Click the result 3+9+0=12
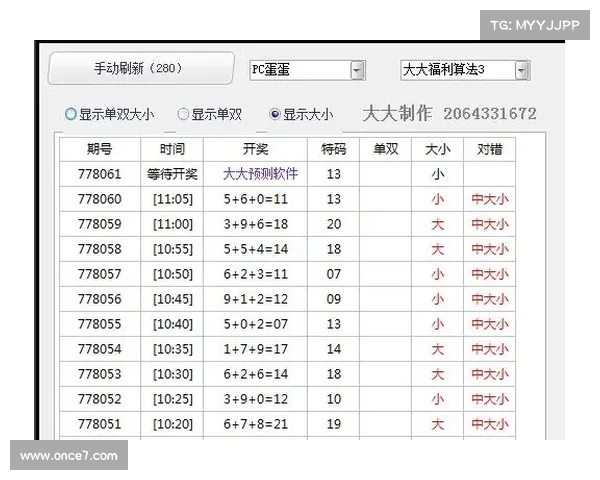Viewport: 600px width, 480px height. pos(256,400)
